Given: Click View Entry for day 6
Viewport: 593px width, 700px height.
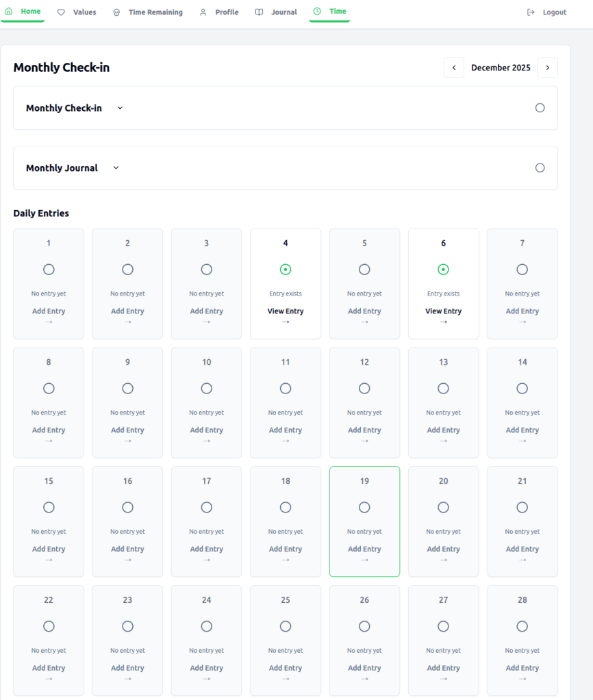Looking at the screenshot, I should click(x=443, y=311).
